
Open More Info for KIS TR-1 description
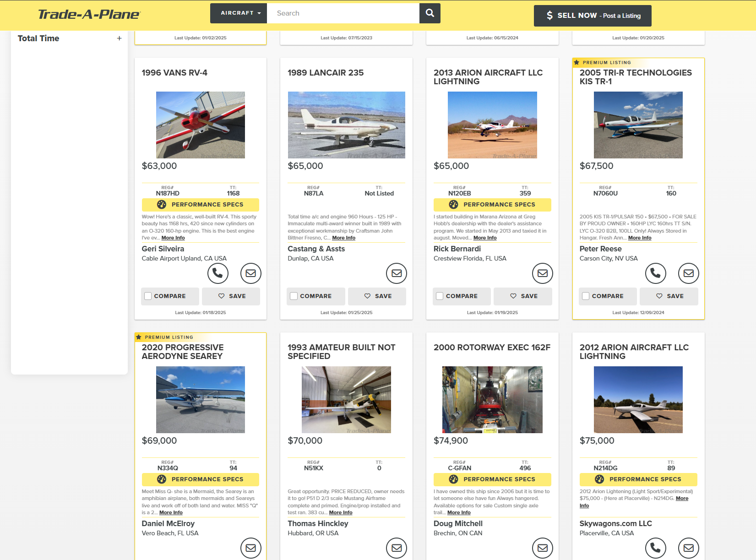tap(640, 238)
